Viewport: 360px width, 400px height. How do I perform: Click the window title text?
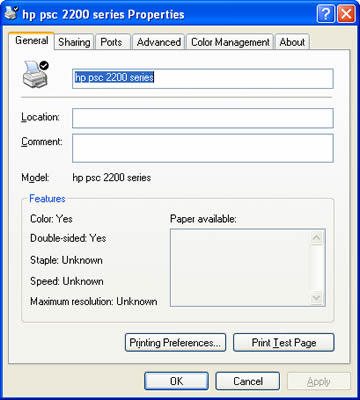point(103,15)
